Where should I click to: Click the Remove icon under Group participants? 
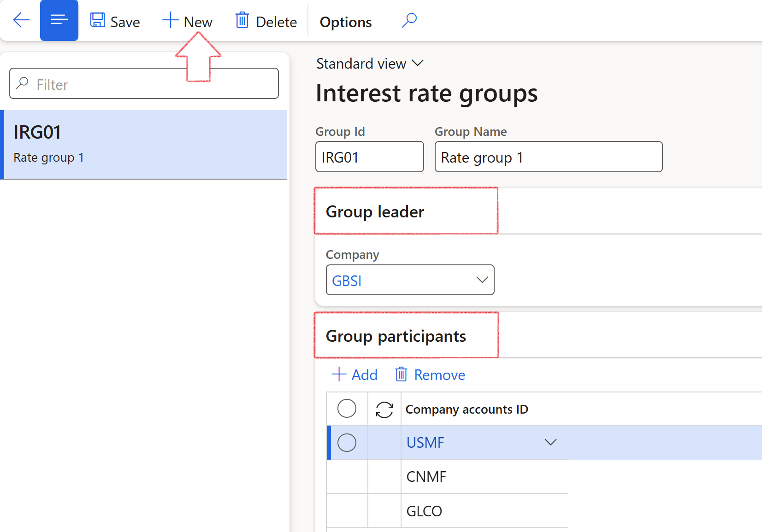(401, 374)
